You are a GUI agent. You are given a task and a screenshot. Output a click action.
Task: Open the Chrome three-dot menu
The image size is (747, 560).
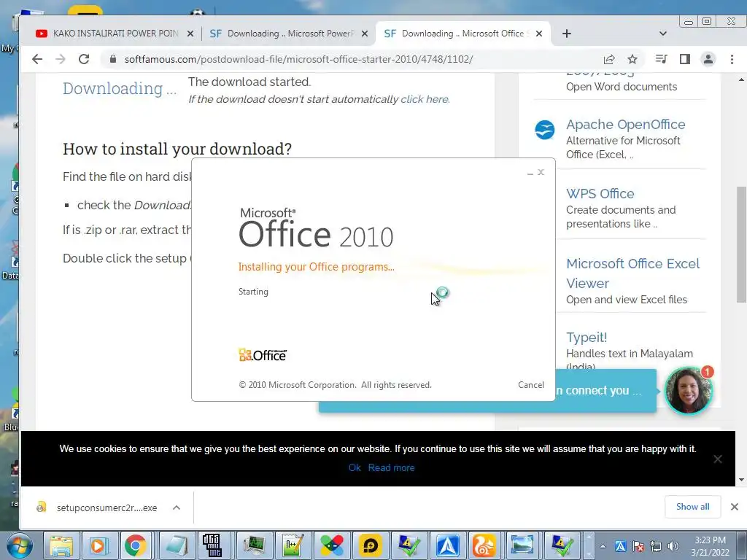point(732,59)
